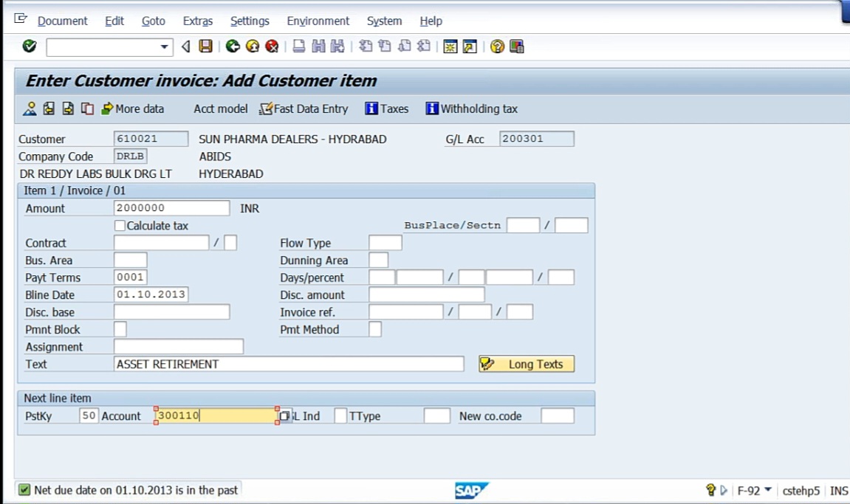Viewport: 850px width, 504px height.
Task: Open the Extras menu
Action: click(x=198, y=21)
